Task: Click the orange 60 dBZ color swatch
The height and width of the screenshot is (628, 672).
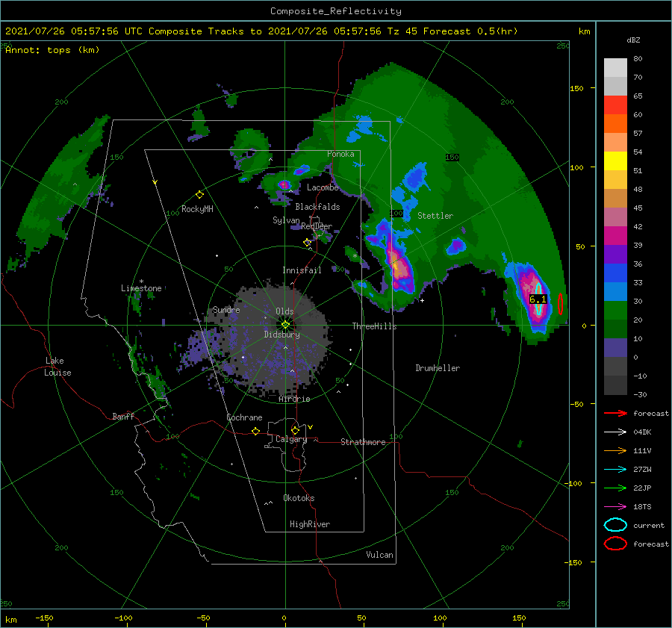Action: click(615, 123)
